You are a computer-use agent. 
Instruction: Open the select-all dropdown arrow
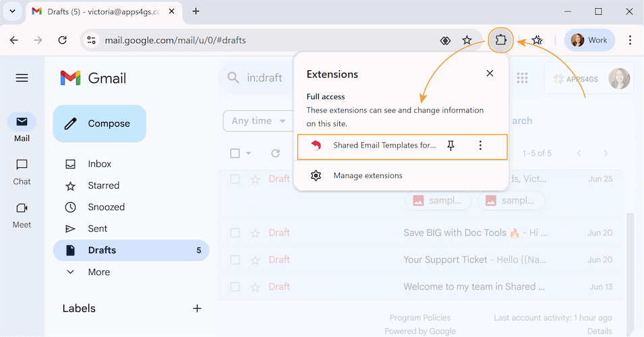pos(248,154)
